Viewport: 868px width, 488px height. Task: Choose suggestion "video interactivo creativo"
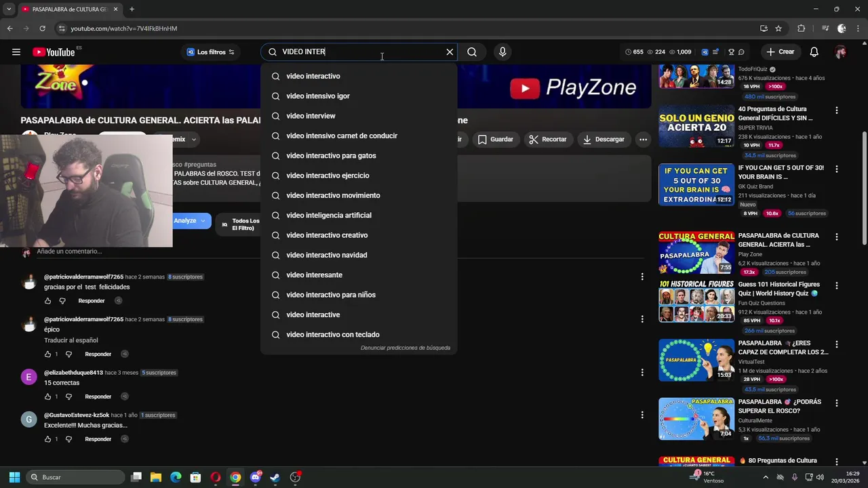359,235
